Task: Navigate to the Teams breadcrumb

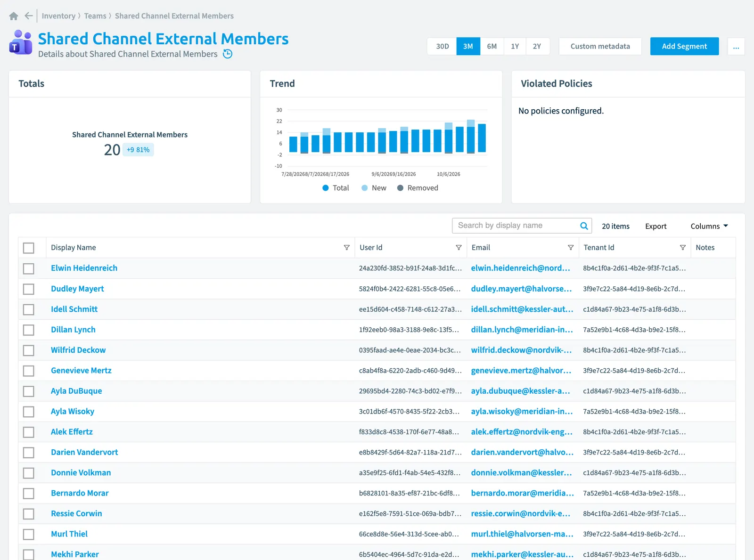Action: tap(95, 16)
